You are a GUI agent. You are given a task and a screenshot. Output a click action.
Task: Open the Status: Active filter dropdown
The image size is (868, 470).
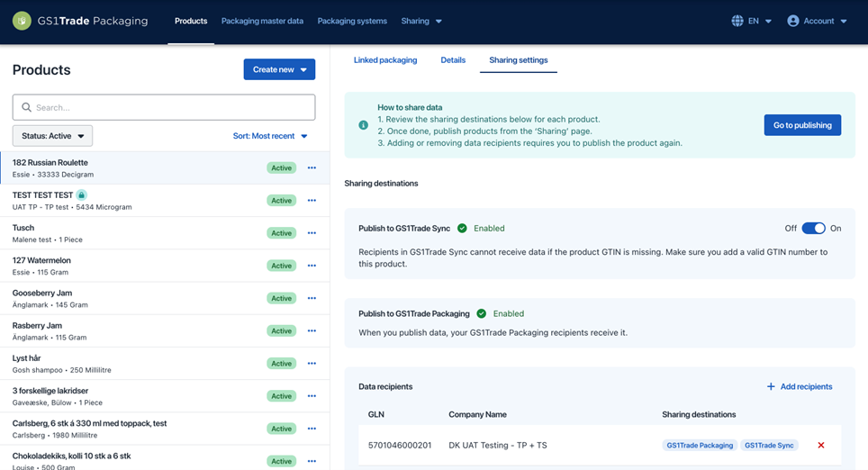click(52, 136)
